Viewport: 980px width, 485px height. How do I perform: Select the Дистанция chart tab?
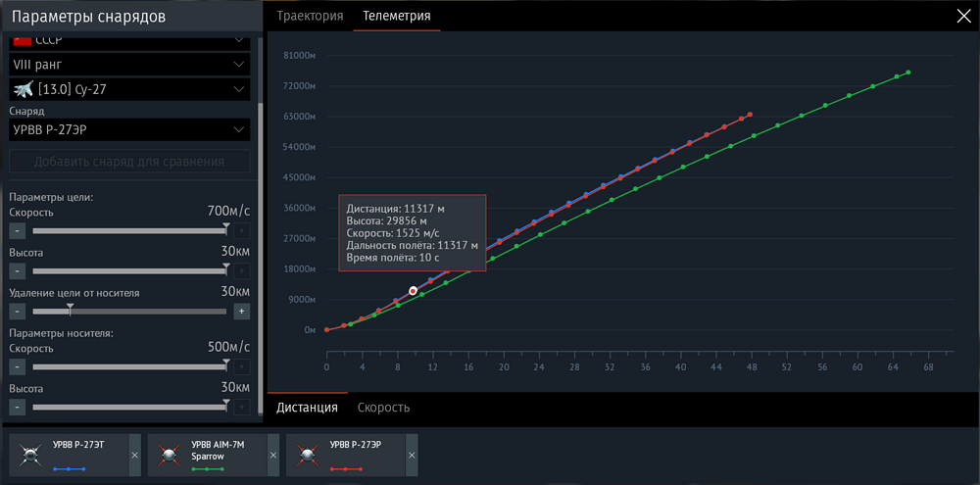coord(307,408)
